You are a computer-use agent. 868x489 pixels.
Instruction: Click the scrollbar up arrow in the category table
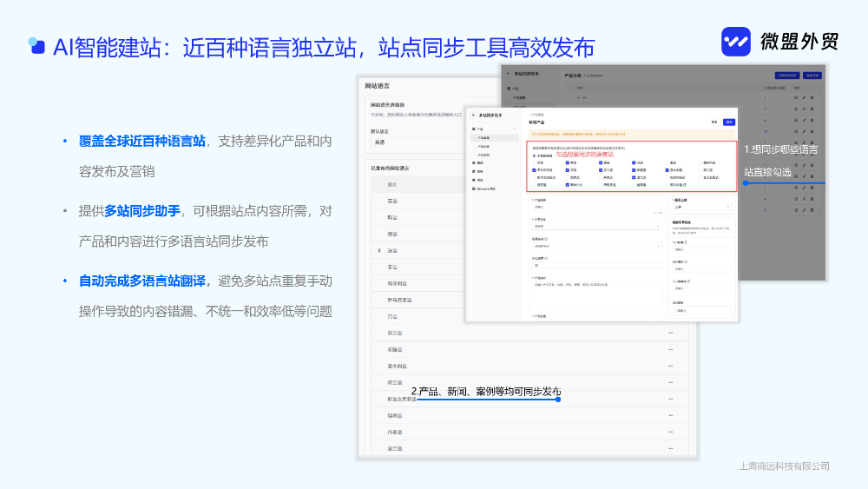(x=820, y=96)
